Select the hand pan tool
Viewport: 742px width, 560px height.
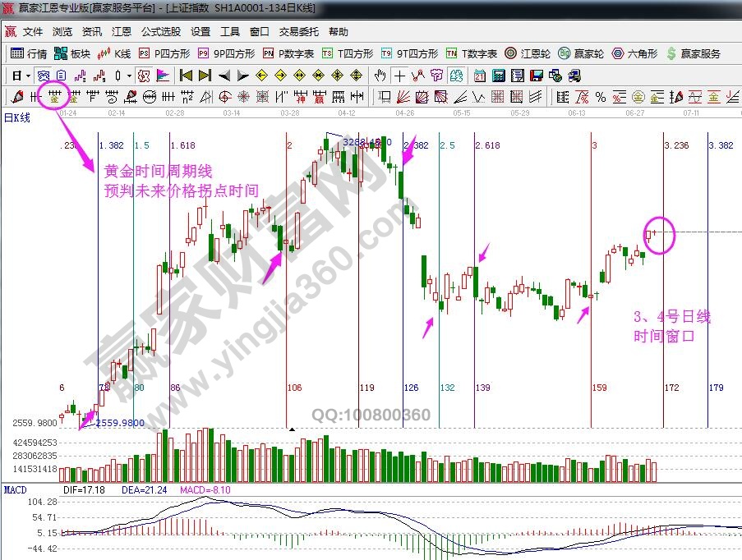(x=380, y=76)
